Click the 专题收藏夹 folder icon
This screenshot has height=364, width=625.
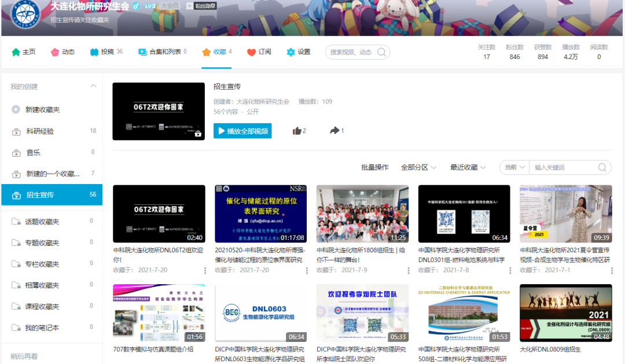coord(16,242)
